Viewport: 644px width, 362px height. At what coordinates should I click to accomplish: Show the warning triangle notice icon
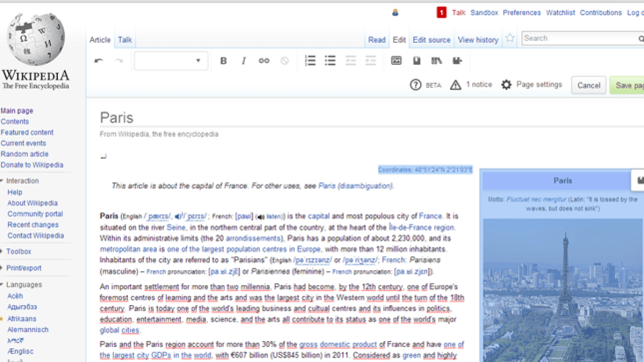[x=456, y=85]
